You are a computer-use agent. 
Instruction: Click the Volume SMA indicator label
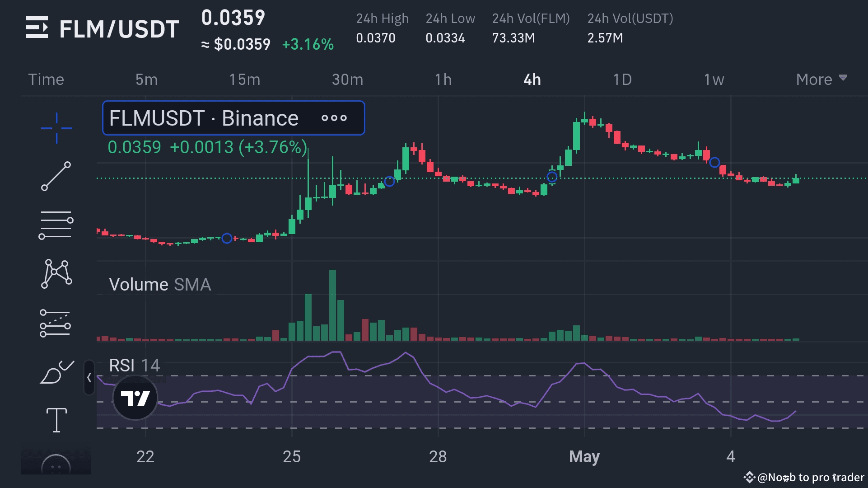point(160,285)
